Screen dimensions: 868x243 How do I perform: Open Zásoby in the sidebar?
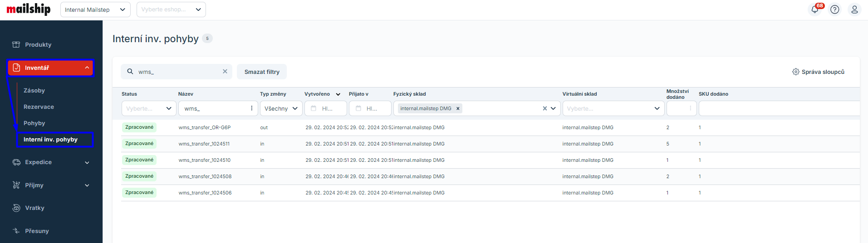pos(34,91)
